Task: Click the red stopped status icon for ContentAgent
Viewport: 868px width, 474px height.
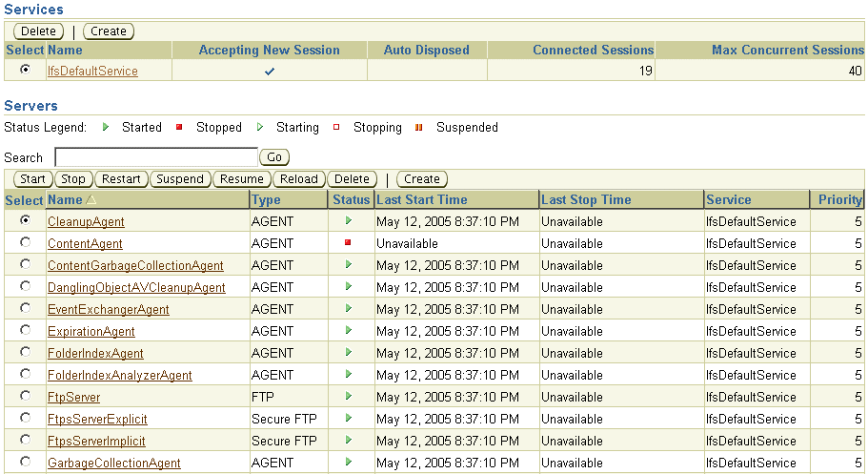Action: (349, 243)
